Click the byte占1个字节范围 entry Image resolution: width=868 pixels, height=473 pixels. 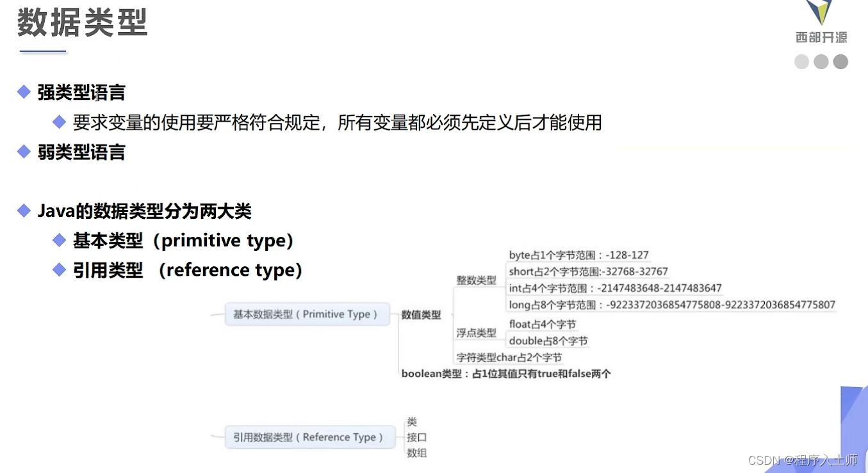coord(579,255)
